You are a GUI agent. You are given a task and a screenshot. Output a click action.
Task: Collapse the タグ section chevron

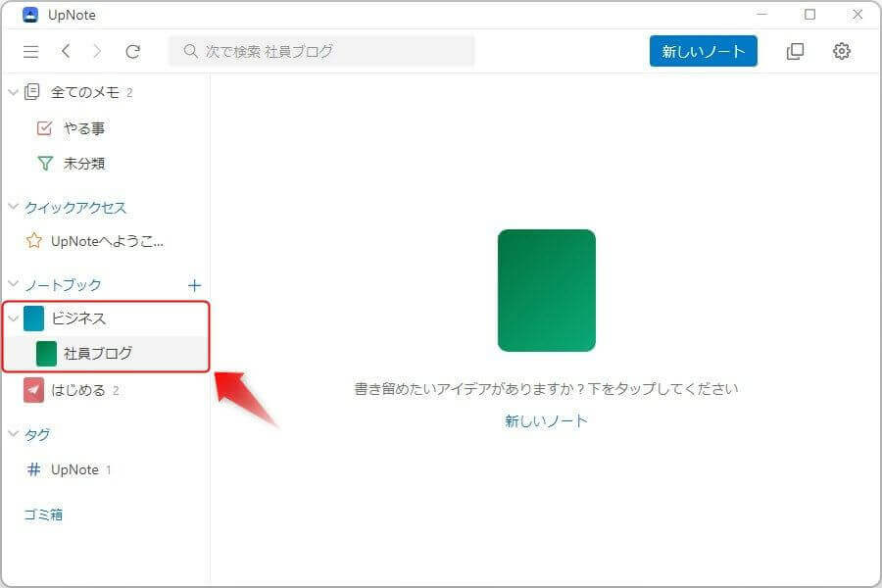pos(14,433)
